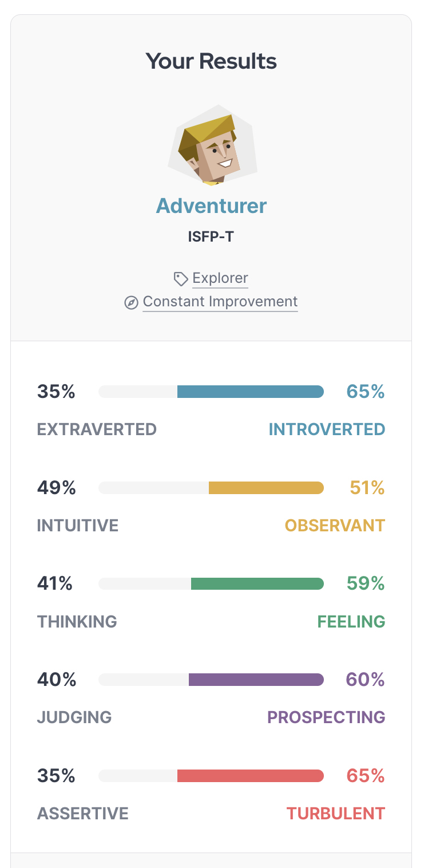Viewport: 428px width, 868px height.
Task: Click the Adventurer avatar illustration
Action: (212, 145)
